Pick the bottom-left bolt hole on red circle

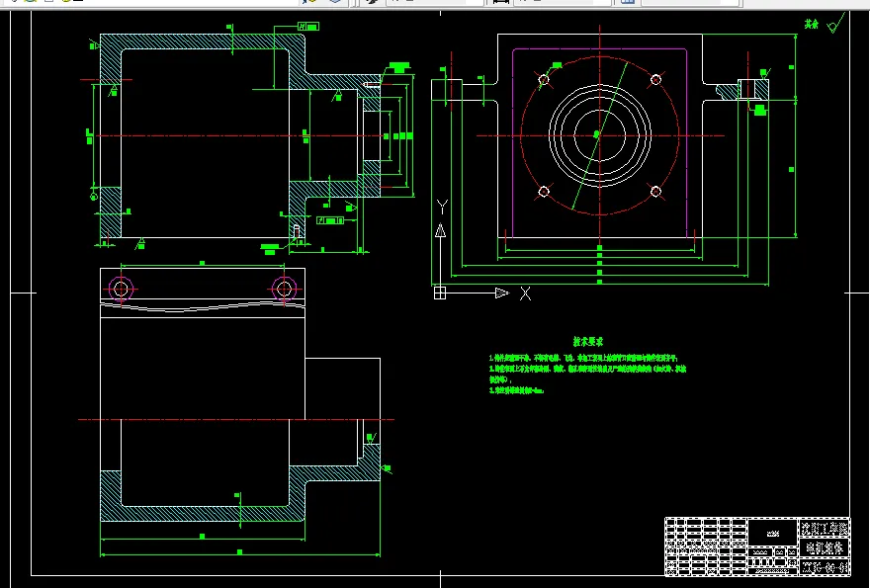tap(544, 192)
